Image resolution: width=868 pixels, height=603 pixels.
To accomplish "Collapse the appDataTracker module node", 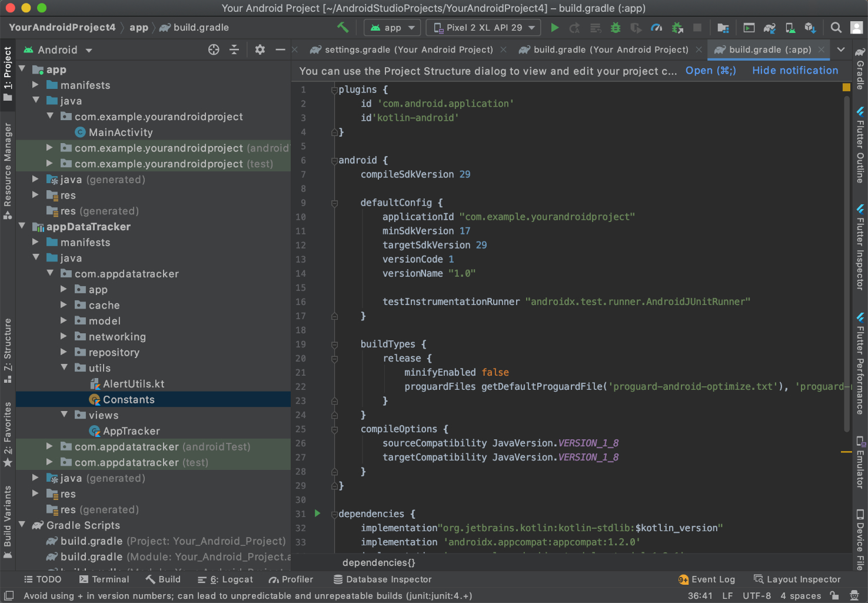I will pos(22,226).
